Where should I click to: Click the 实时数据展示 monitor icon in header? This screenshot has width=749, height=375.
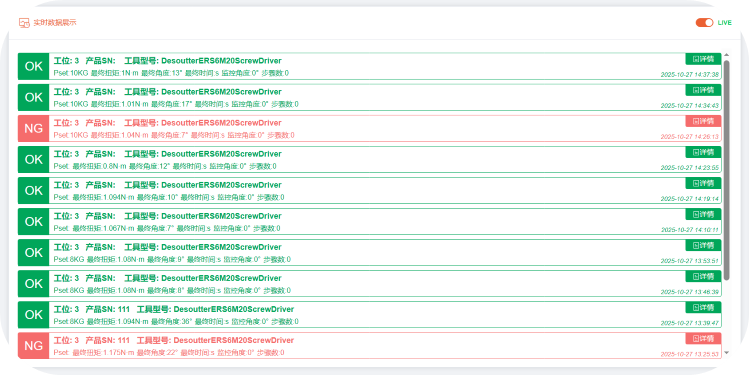point(24,22)
